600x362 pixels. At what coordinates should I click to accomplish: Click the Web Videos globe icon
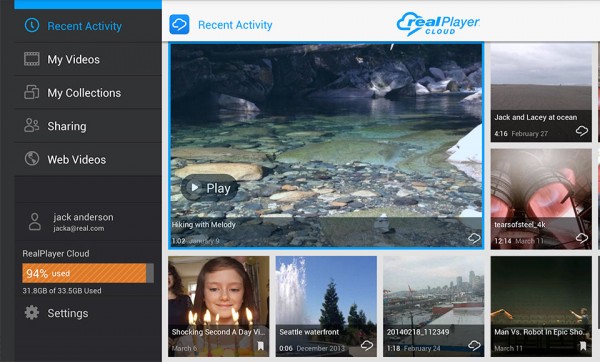coord(32,158)
